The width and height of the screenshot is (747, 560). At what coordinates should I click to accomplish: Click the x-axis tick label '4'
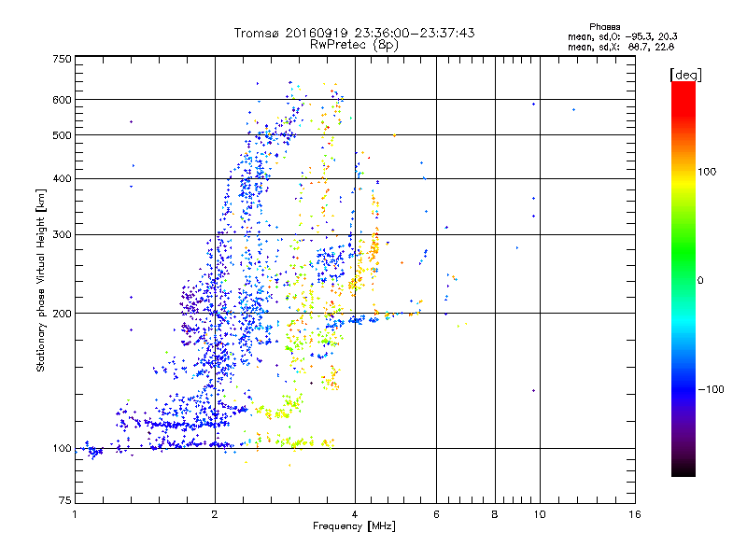(x=355, y=514)
